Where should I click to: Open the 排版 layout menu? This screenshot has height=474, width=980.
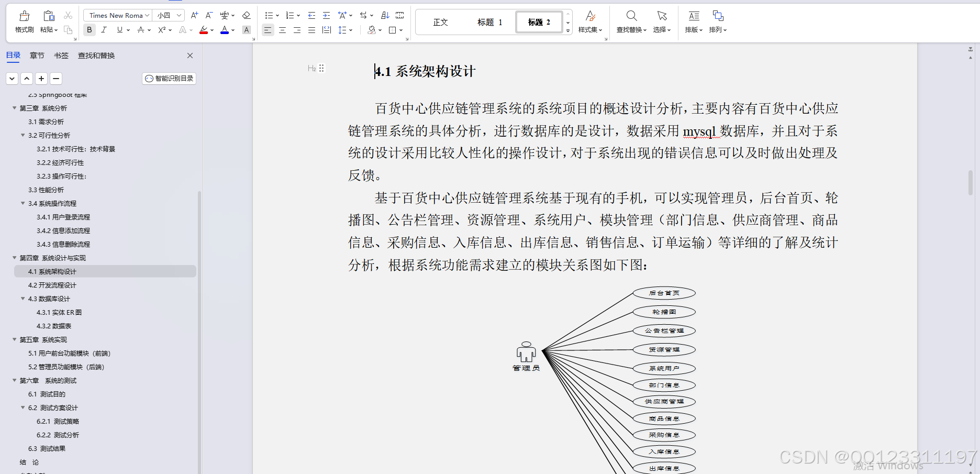click(x=694, y=22)
